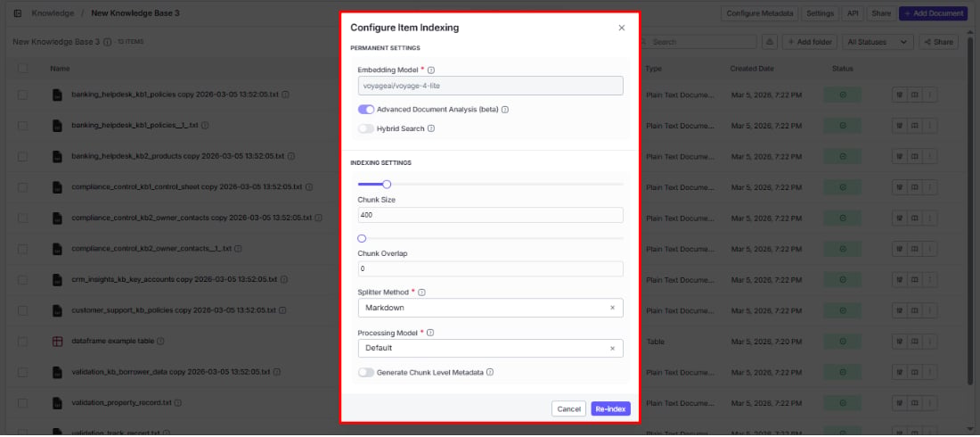This screenshot has height=437, width=980.
Task: Click info icon beside Generate Chunk Level Metadata
Action: point(490,372)
